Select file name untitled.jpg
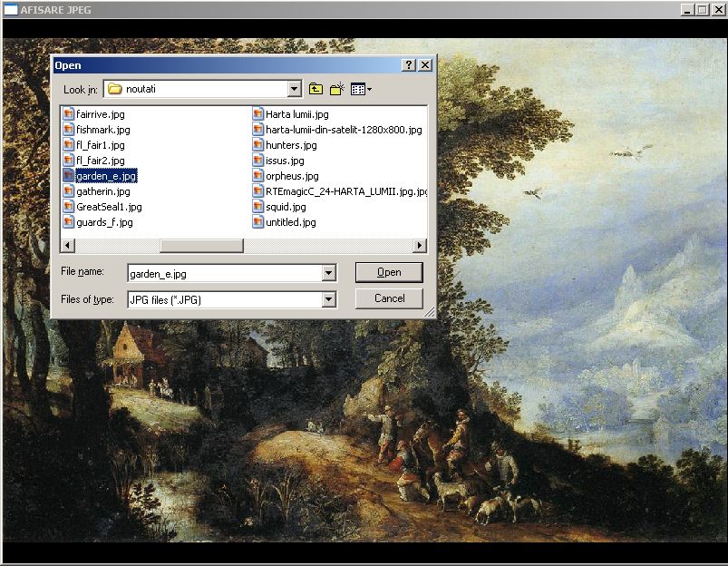The image size is (728, 566). coord(291,221)
